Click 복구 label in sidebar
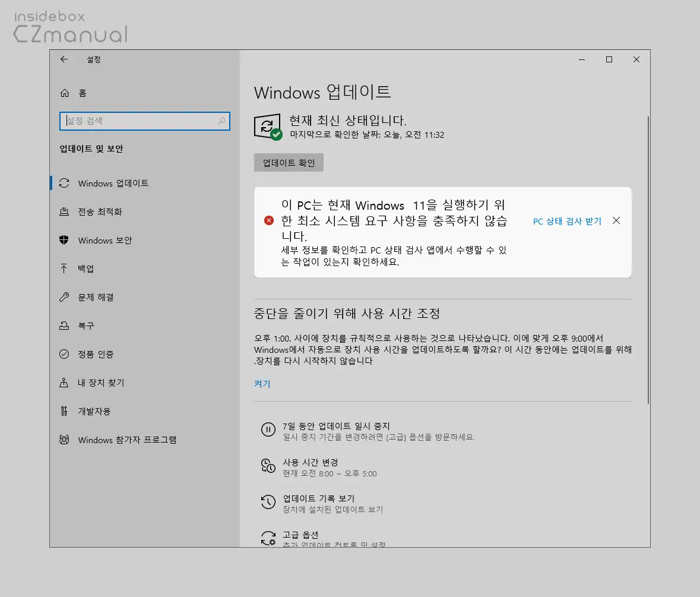 tap(86, 326)
